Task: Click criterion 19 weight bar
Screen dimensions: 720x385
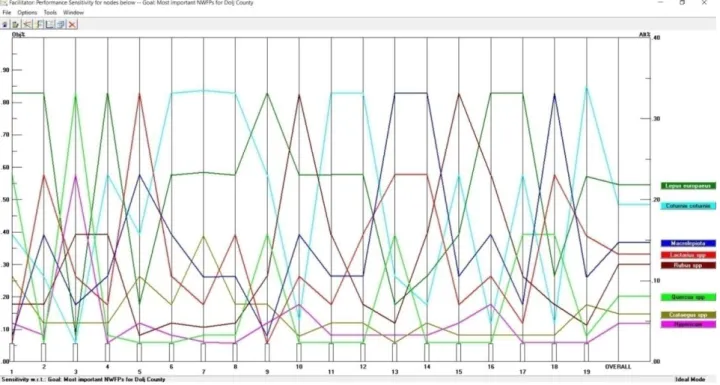Action: click(586, 352)
